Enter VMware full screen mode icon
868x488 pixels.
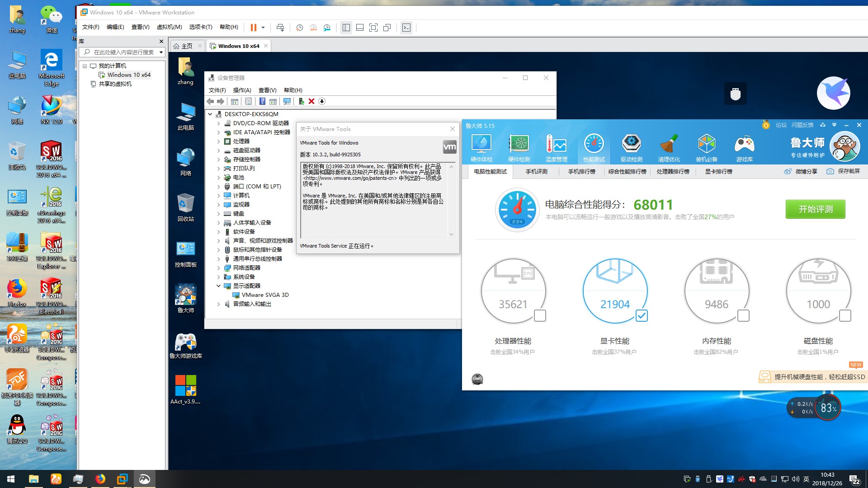click(373, 28)
